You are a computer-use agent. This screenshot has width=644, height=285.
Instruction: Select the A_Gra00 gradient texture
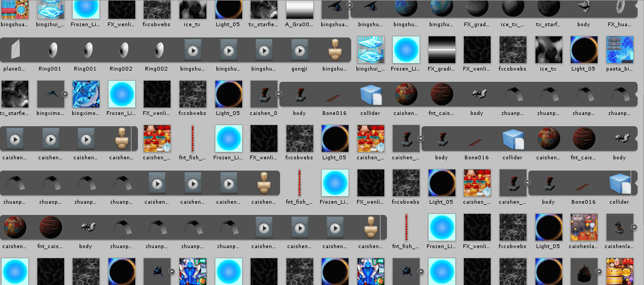pos(299,10)
